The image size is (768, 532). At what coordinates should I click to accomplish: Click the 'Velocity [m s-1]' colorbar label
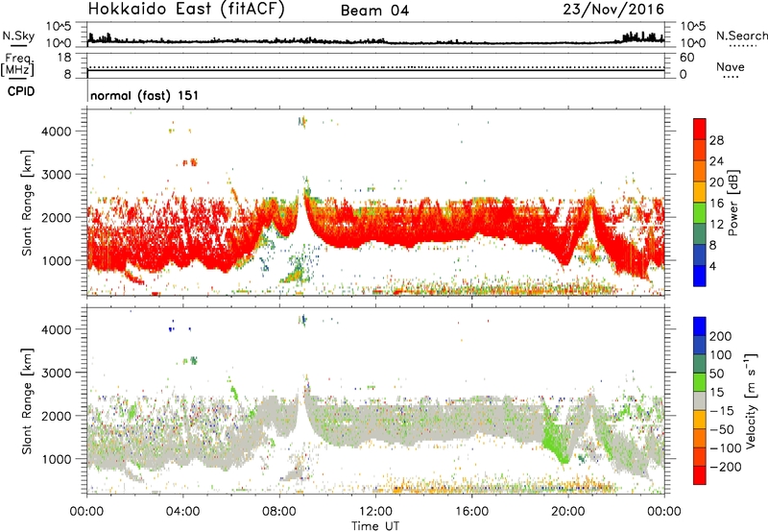pyautogui.click(x=751, y=400)
